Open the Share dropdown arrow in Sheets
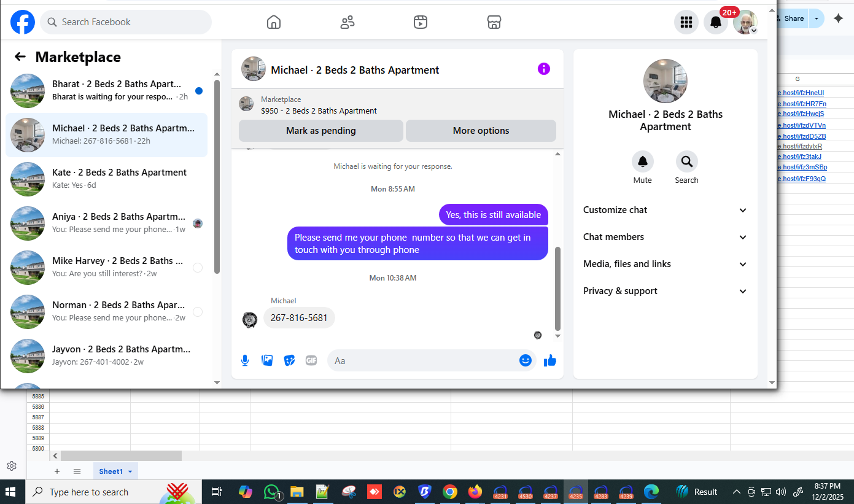This screenshot has height=504, width=854. point(817,18)
